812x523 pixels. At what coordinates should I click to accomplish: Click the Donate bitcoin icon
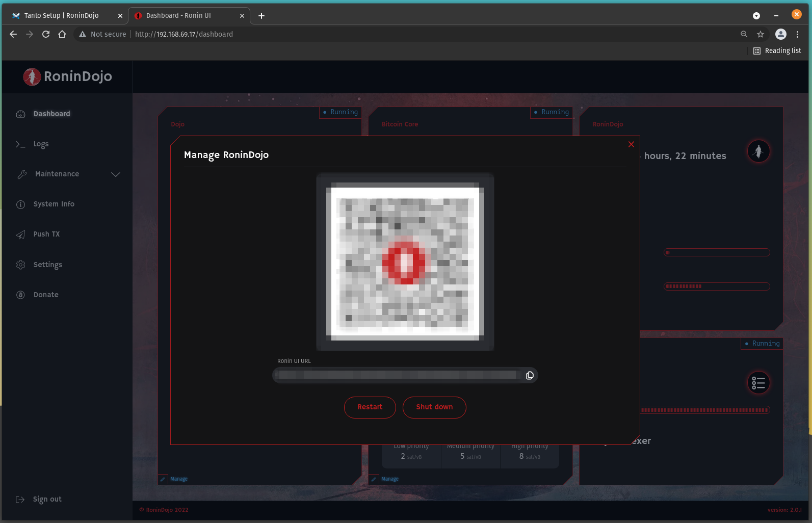[x=20, y=295]
